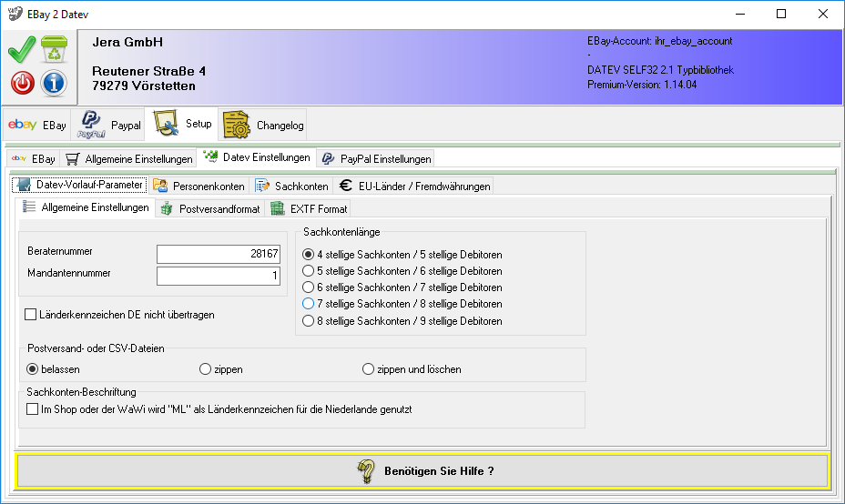Open the EXTF Format tab

[309, 208]
